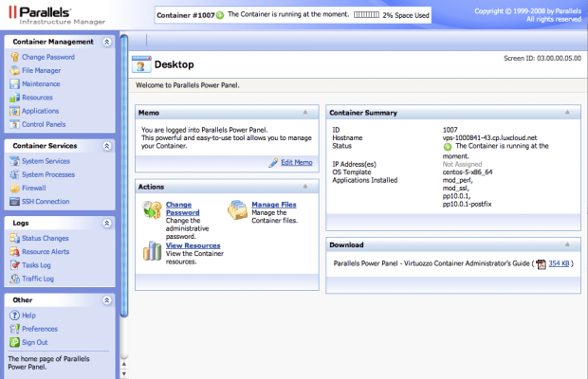The width and height of the screenshot is (588, 379).
Task: Collapse the Logs sidebar section
Action: pos(107,224)
